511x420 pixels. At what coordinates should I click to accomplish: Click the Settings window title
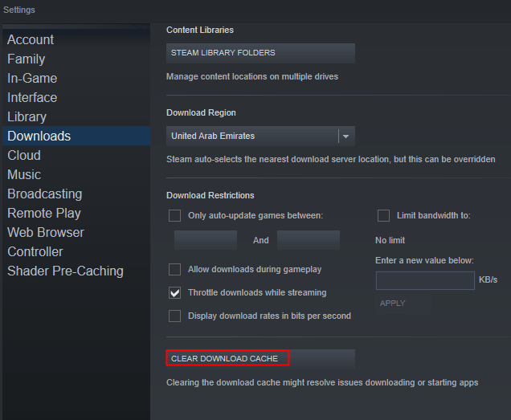19,10
